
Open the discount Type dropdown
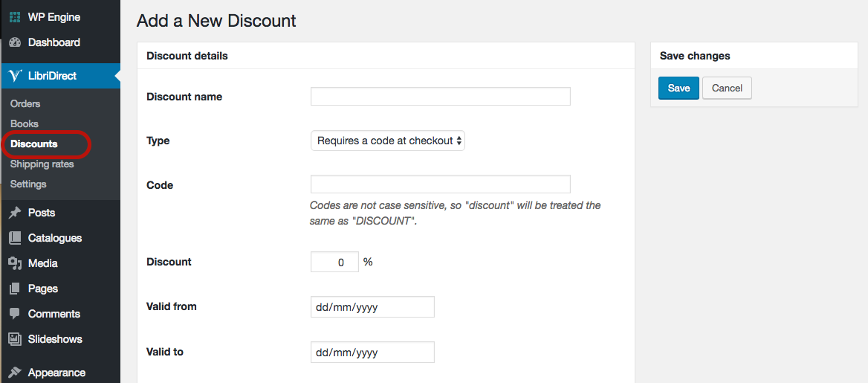(x=387, y=141)
